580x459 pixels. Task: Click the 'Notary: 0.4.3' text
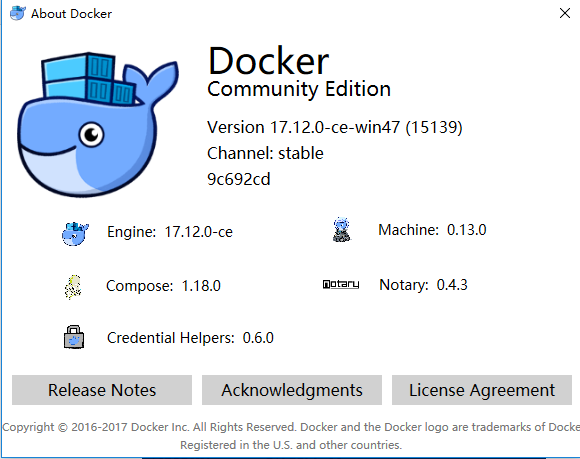point(423,285)
